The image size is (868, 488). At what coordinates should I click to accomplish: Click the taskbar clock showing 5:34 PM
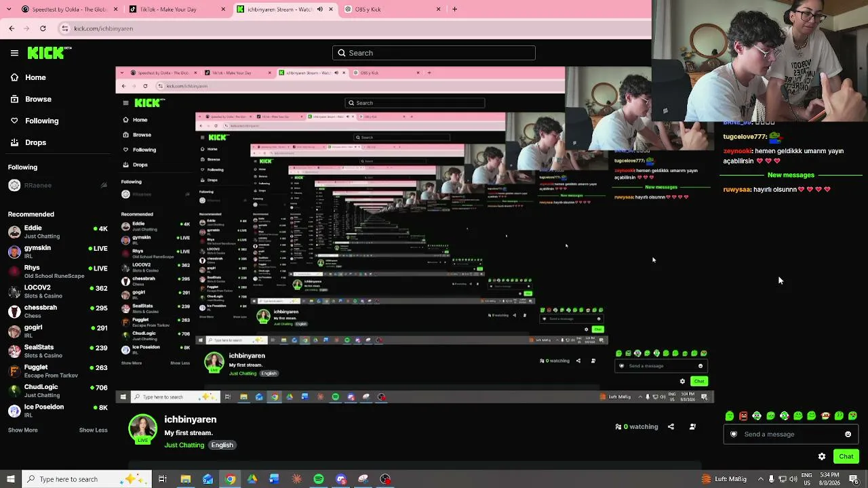click(830, 479)
